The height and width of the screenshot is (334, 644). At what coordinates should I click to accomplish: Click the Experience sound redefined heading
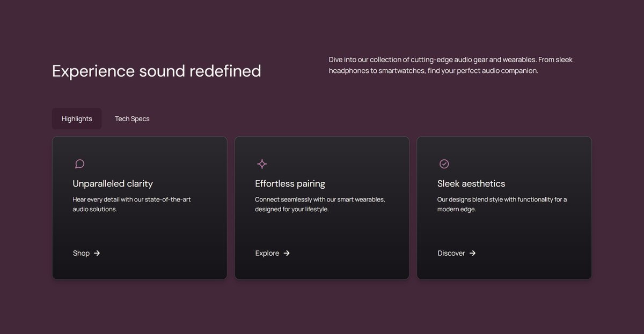pos(157,71)
